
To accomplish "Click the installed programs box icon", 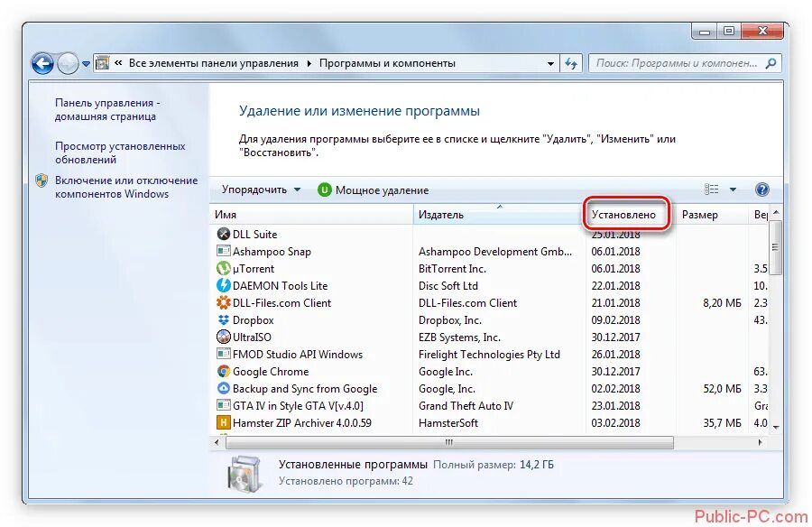I will click(x=244, y=474).
